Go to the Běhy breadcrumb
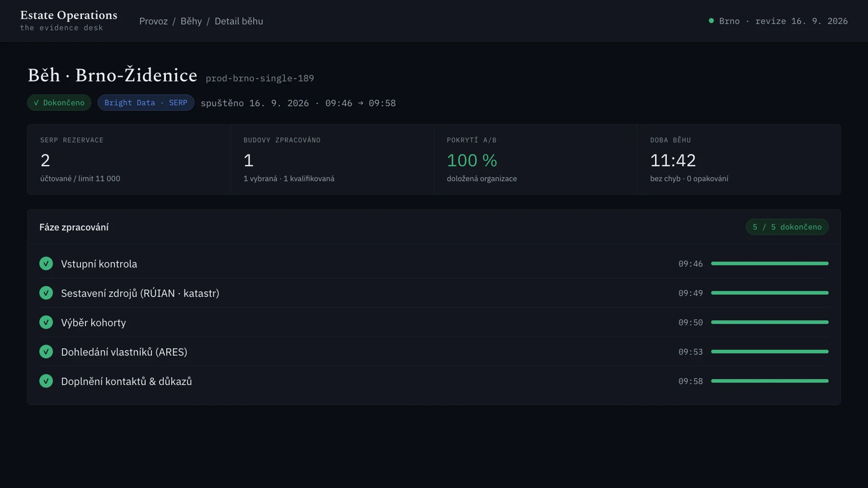This screenshot has height=488, width=868. click(191, 21)
